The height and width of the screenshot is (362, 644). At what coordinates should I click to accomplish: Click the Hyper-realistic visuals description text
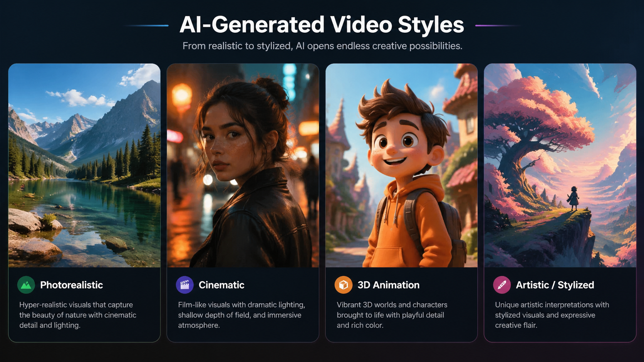point(78,315)
